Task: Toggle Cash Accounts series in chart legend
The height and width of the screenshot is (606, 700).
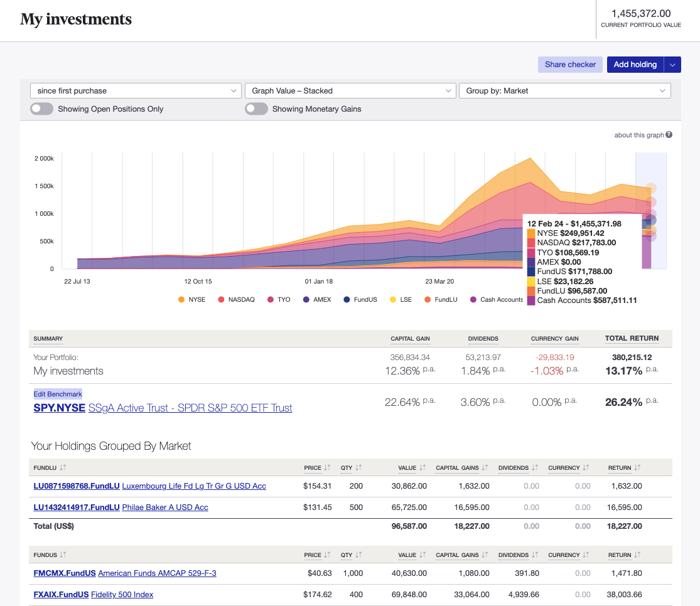Action: pyautogui.click(x=497, y=299)
